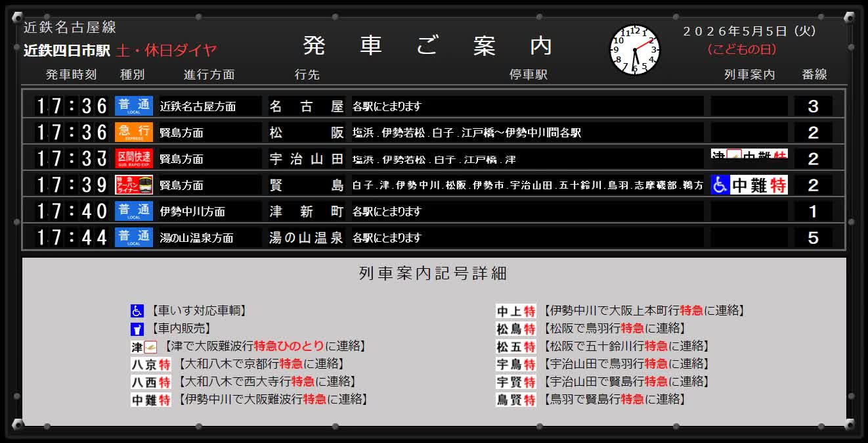Image resolution: width=868 pixels, height=443 pixels.
Task: Click the stops list starting 白子.津.伊勢中川
Action: (x=527, y=185)
